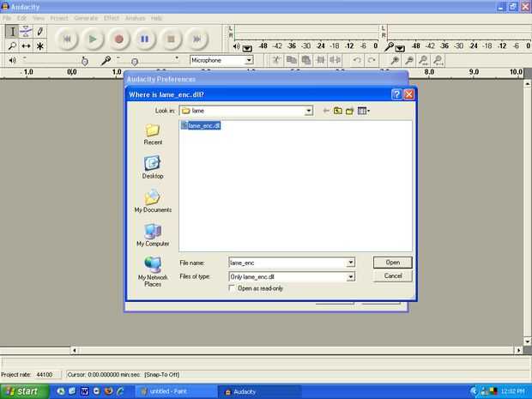
Task: Click the dialog Help question button
Action: pyautogui.click(x=396, y=94)
